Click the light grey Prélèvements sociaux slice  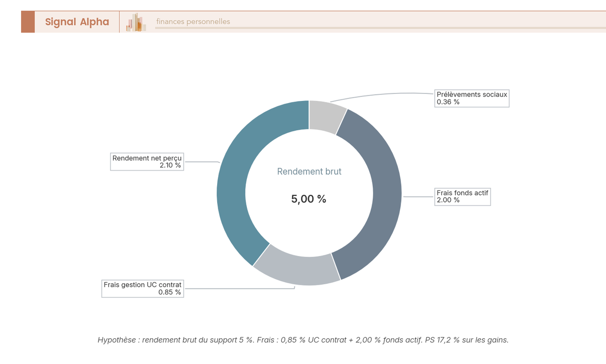coord(326,114)
